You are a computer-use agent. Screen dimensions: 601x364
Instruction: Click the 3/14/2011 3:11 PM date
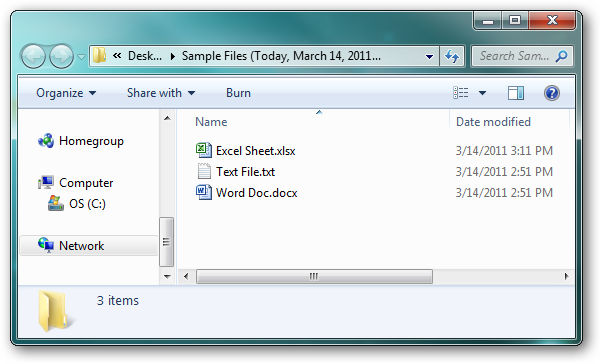click(504, 151)
